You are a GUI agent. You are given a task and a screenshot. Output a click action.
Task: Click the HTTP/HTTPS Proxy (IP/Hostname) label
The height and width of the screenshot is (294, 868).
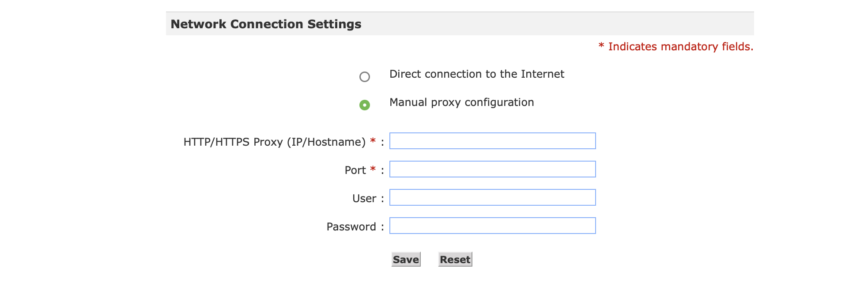coord(274,142)
